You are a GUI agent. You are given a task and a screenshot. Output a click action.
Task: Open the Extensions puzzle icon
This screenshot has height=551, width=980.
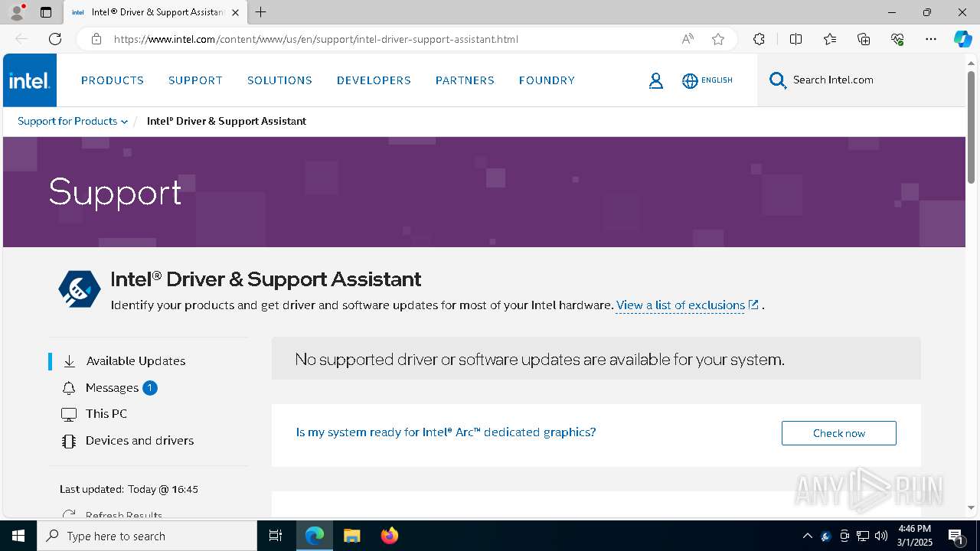pos(759,39)
